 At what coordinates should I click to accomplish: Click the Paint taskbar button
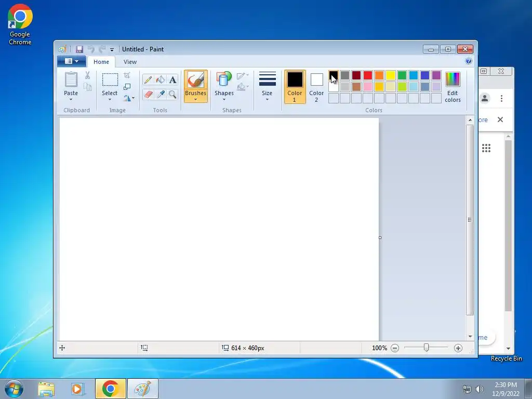tap(142, 389)
